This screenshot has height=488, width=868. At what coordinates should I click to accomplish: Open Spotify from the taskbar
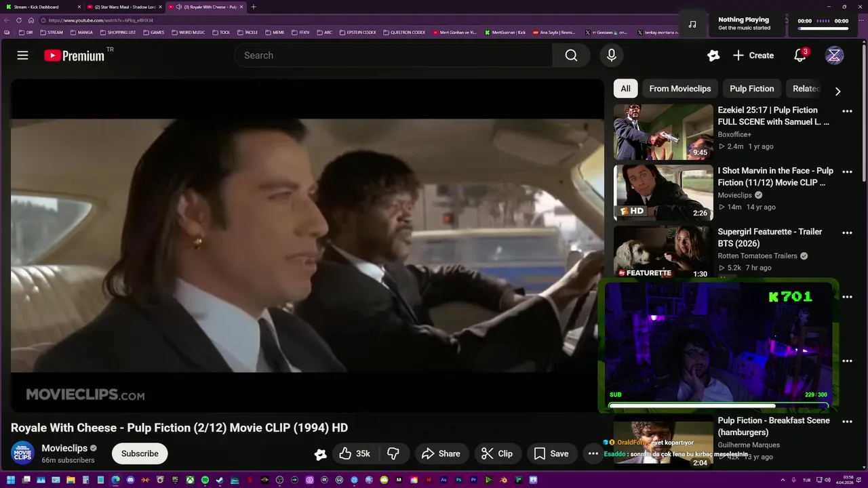(205, 480)
